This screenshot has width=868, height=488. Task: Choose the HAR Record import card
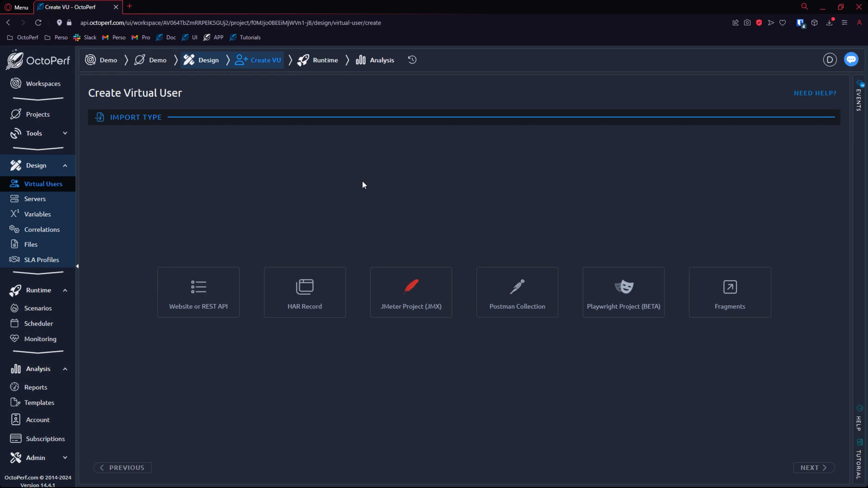pyautogui.click(x=305, y=292)
